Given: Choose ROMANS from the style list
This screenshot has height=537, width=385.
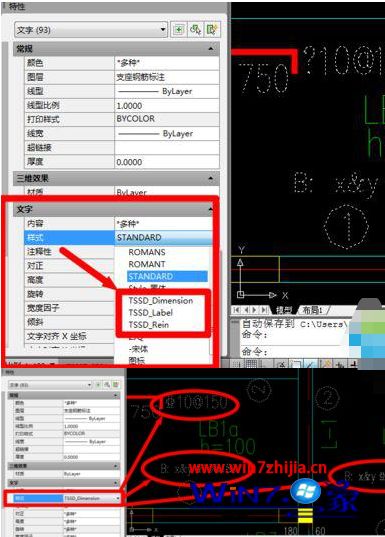Looking at the screenshot, I should (x=147, y=252).
